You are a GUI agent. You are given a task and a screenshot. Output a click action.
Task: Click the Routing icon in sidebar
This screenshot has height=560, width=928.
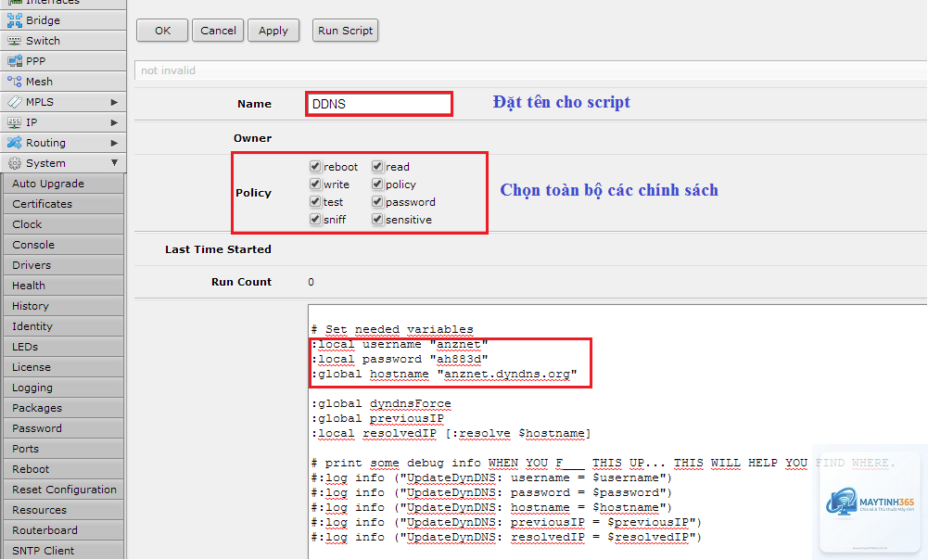coord(14,143)
